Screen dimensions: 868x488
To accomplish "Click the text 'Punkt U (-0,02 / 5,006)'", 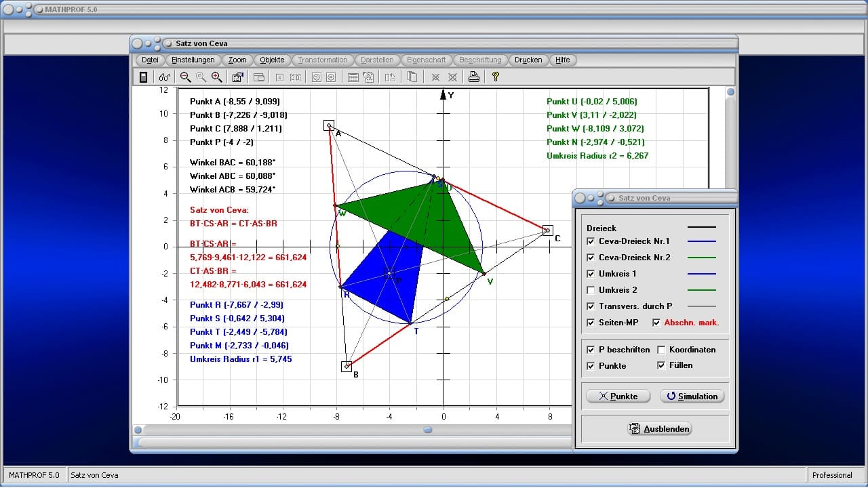I will click(x=592, y=102).
